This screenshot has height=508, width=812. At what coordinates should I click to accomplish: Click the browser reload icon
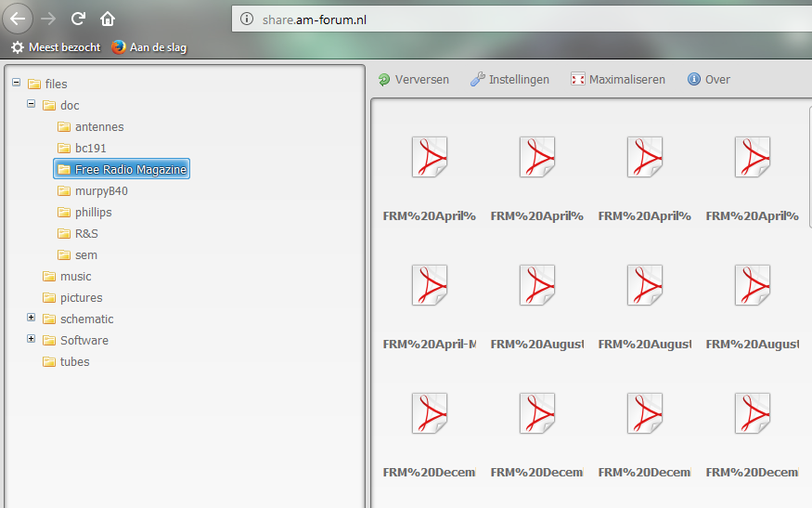point(78,19)
